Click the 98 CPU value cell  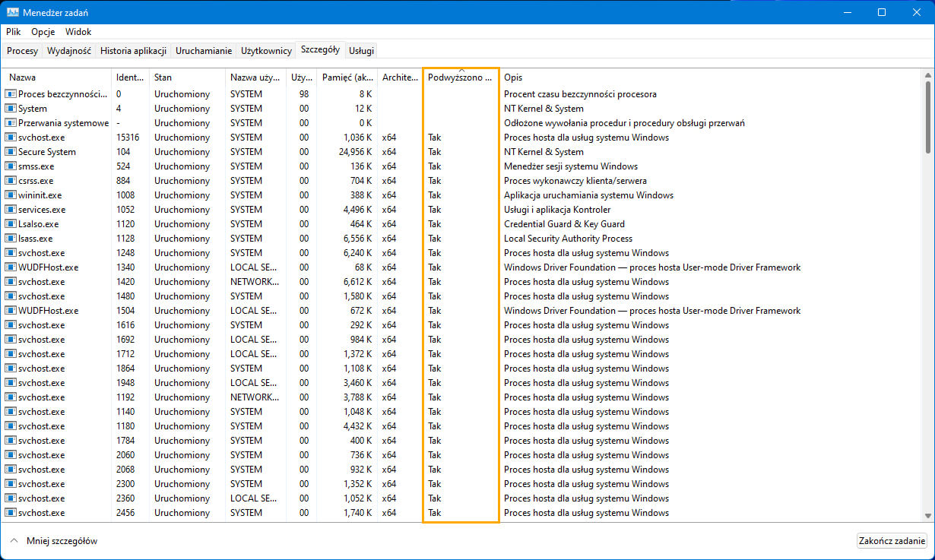click(304, 94)
